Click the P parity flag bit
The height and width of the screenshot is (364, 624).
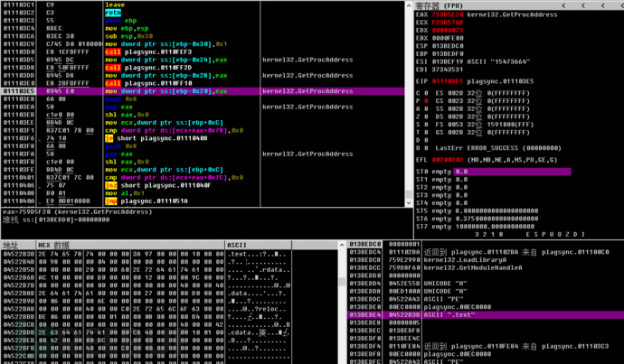point(426,101)
